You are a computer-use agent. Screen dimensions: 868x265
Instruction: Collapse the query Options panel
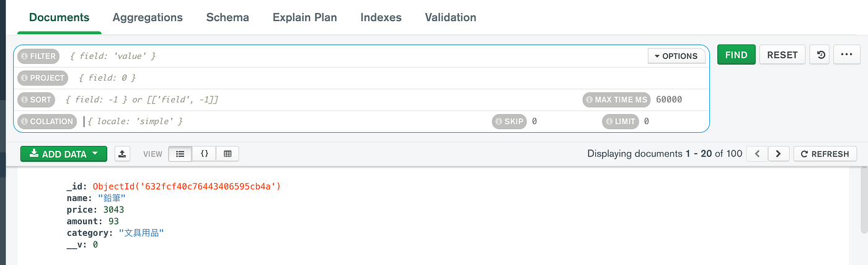(x=676, y=56)
